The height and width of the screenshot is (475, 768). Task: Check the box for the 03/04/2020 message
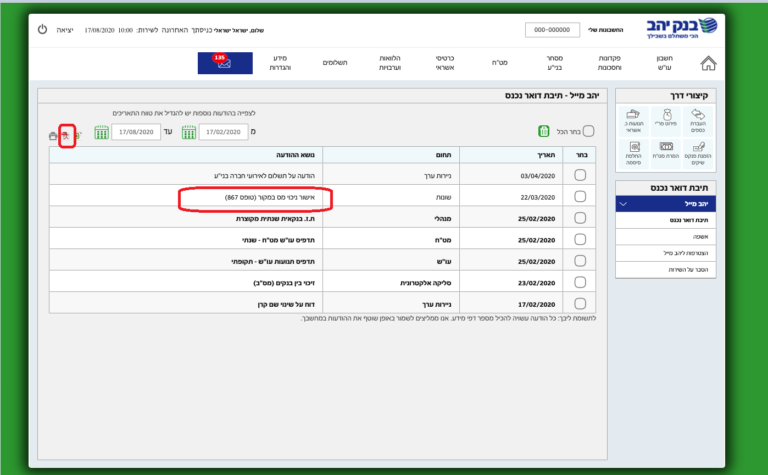click(x=580, y=175)
